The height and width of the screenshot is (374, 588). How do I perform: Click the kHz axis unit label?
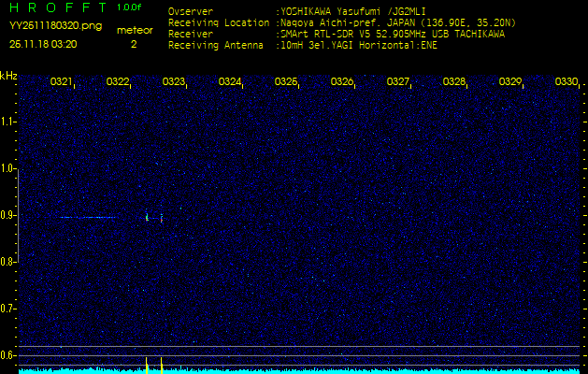click(x=8, y=76)
